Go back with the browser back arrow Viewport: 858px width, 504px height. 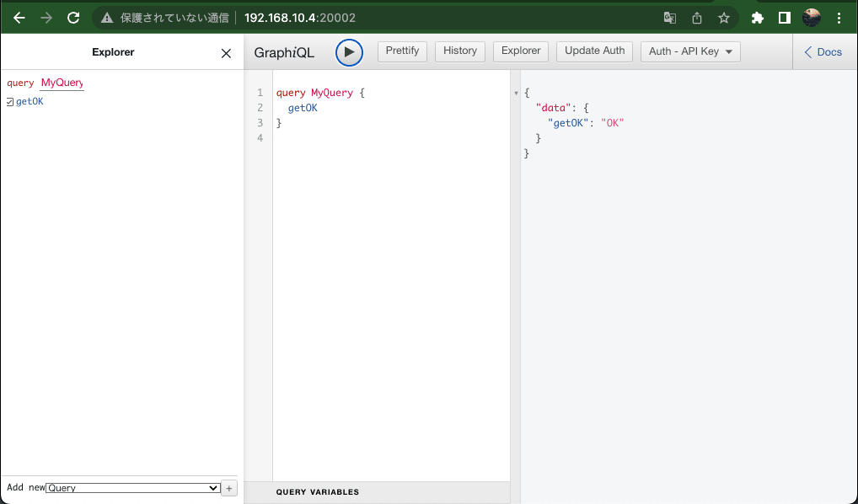pyautogui.click(x=19, y=18)
